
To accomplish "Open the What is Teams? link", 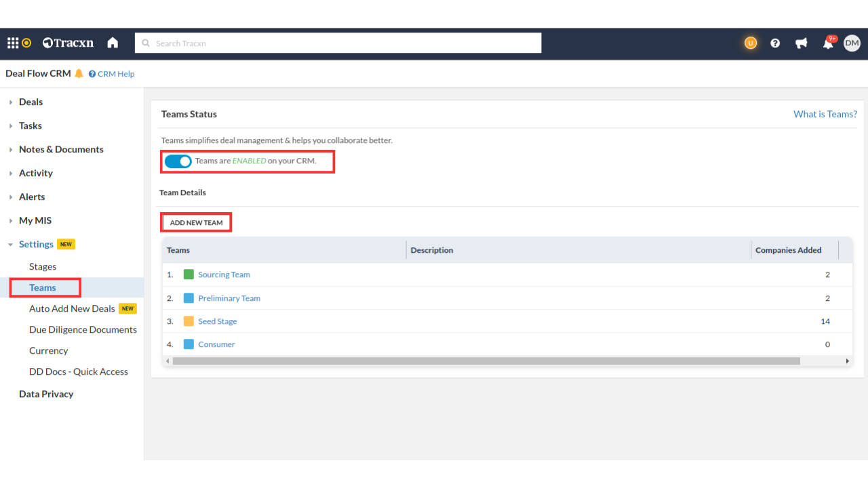I will click(x=825, y=115).
